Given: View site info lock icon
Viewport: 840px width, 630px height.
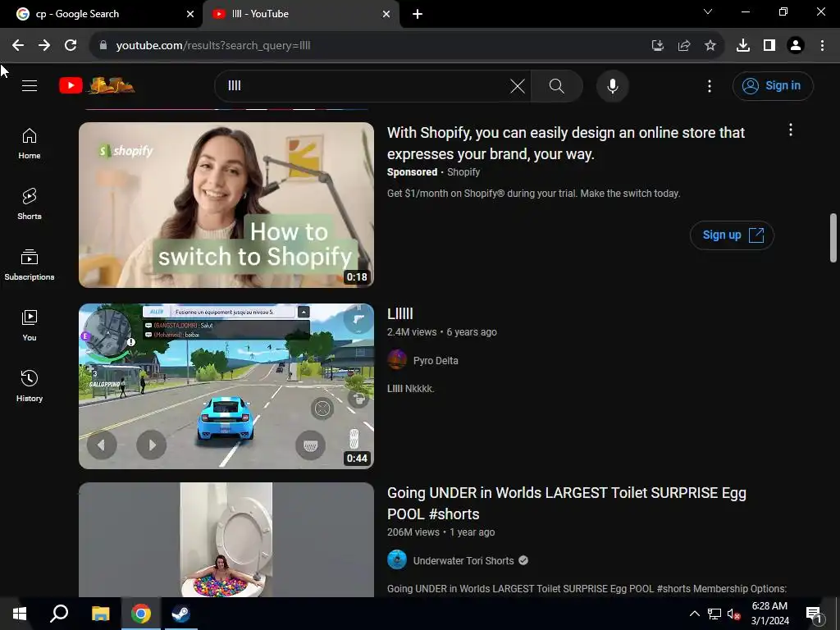Looking at the screenshot, I should point(103,46).
